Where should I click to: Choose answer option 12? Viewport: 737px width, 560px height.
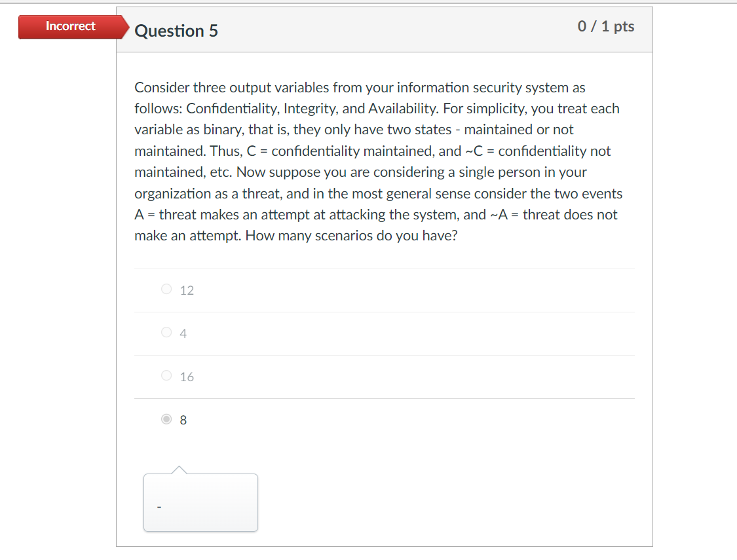[186, 289]
